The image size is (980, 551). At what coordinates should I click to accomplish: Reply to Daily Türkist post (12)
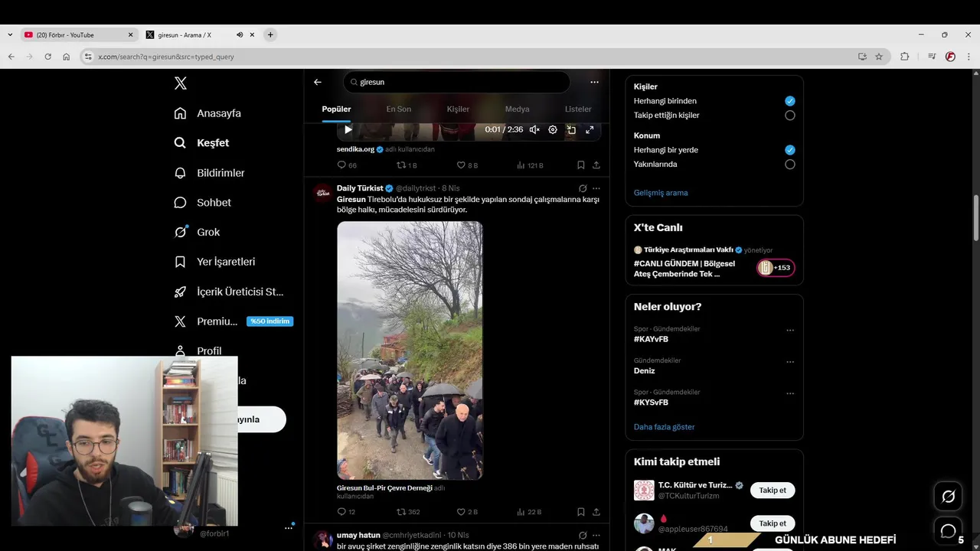click(346, 512)
